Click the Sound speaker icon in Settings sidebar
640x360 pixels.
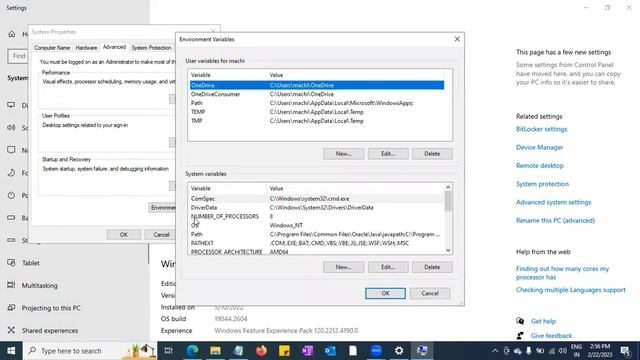tap(11, 128)
